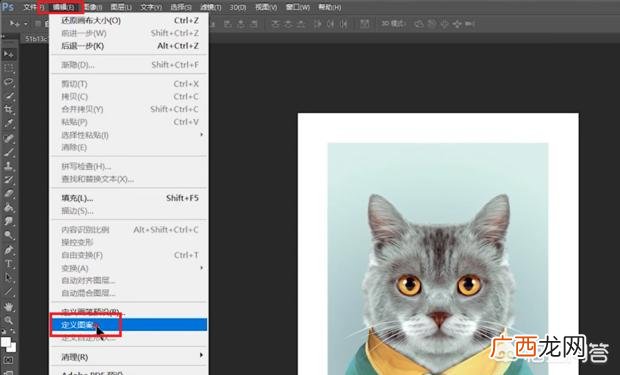Viewport: 620px width, 375px height.
Task: Select the Paint Bucket tool
Action: (x=8, y=208)
